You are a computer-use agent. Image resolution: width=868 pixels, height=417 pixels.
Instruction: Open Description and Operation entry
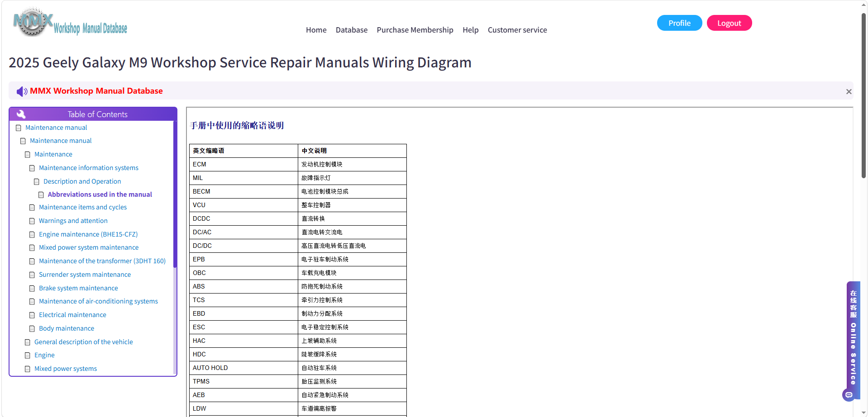click(x=82, y=181)
